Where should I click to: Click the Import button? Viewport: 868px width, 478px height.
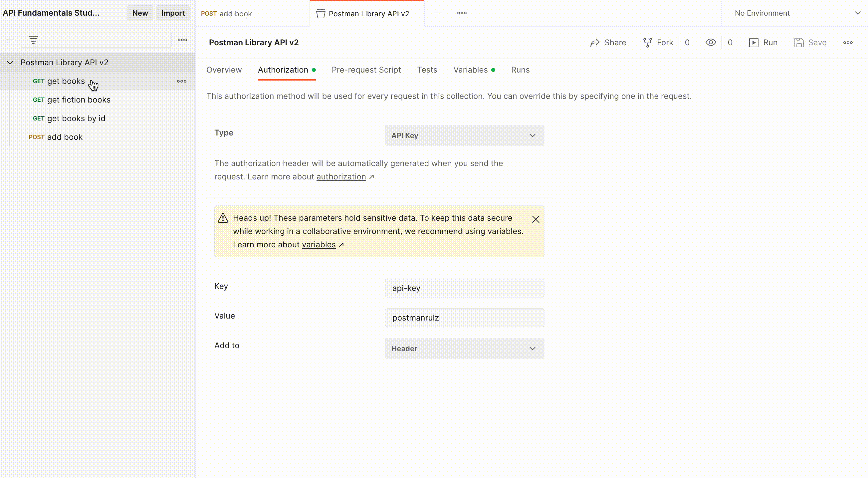[x=173, y=13]
